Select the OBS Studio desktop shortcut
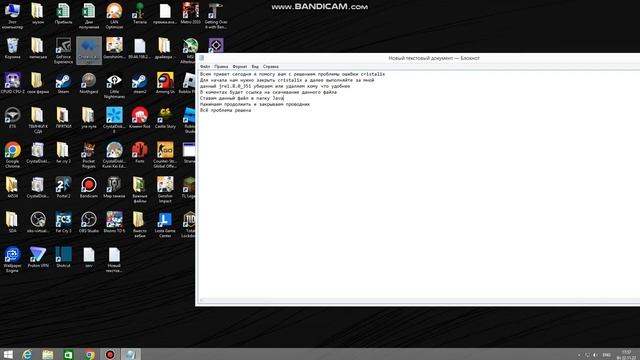This screenshot has height=360, width=640. click(89, 222)
